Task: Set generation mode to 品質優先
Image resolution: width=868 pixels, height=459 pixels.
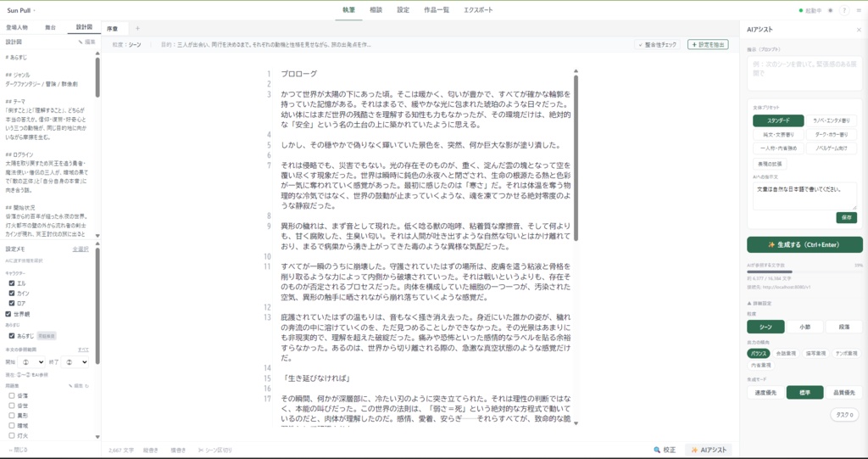Action: 843,393
